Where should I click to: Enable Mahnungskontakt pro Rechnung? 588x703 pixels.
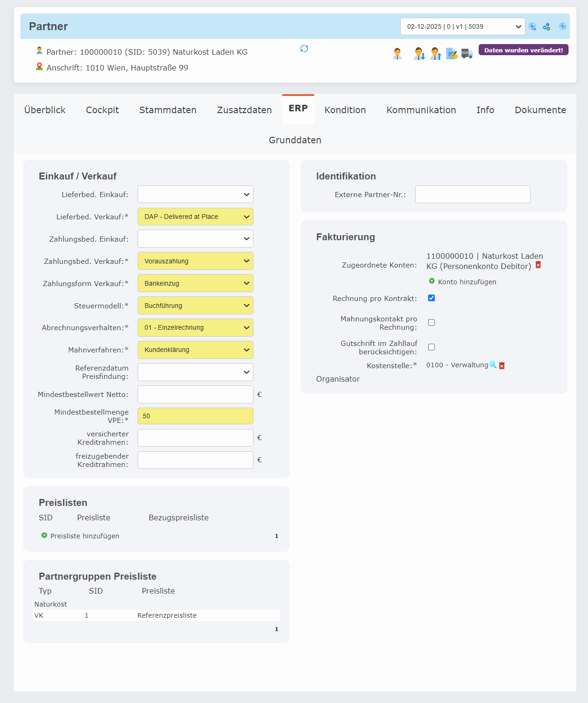point(431,322)
